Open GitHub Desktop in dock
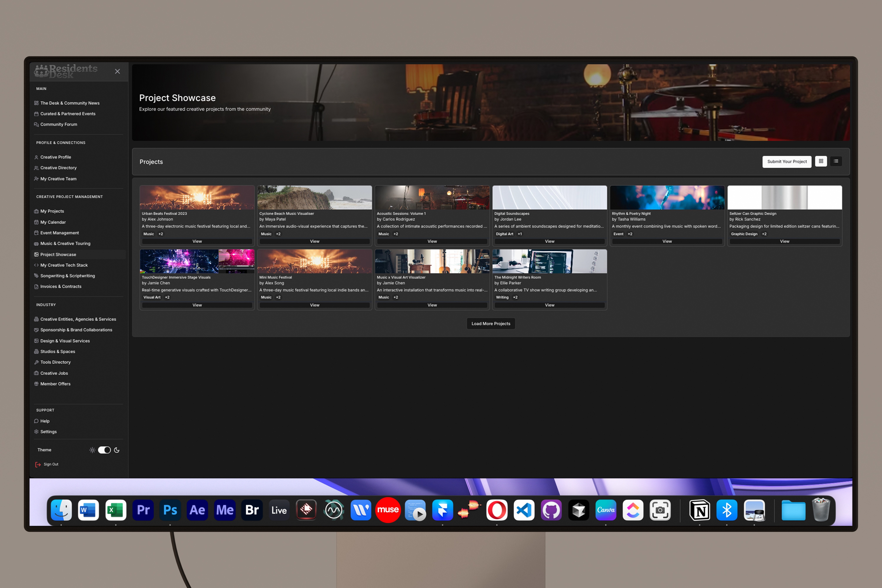The width and height of the screenshot is (882, 588). click(551, 510)
